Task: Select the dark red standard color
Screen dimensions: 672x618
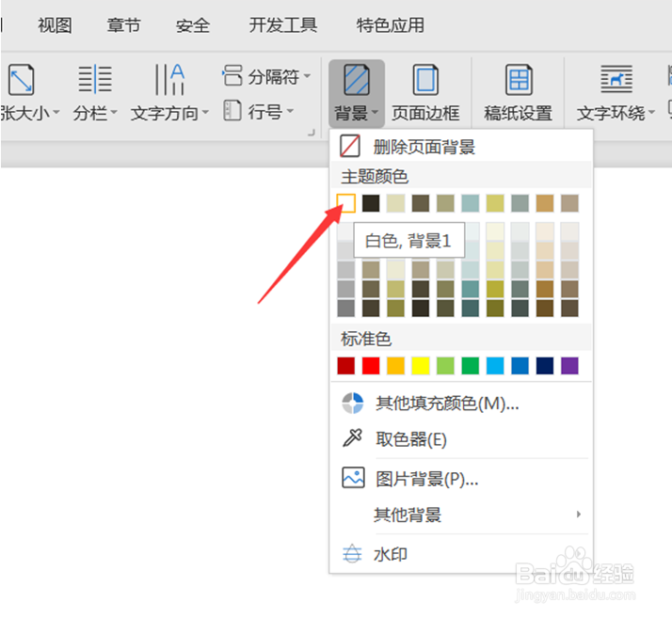Action: [345, 366]
